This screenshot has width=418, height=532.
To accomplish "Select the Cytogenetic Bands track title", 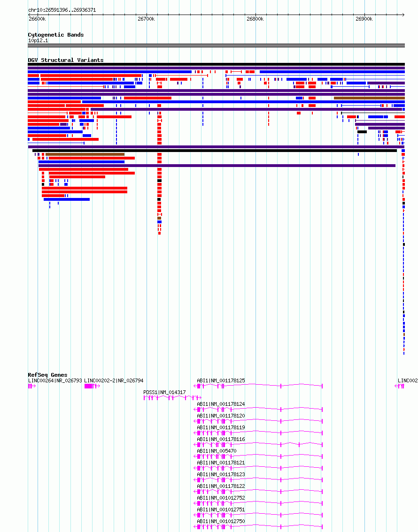I will pyautogui.click(x=56, y=35).
